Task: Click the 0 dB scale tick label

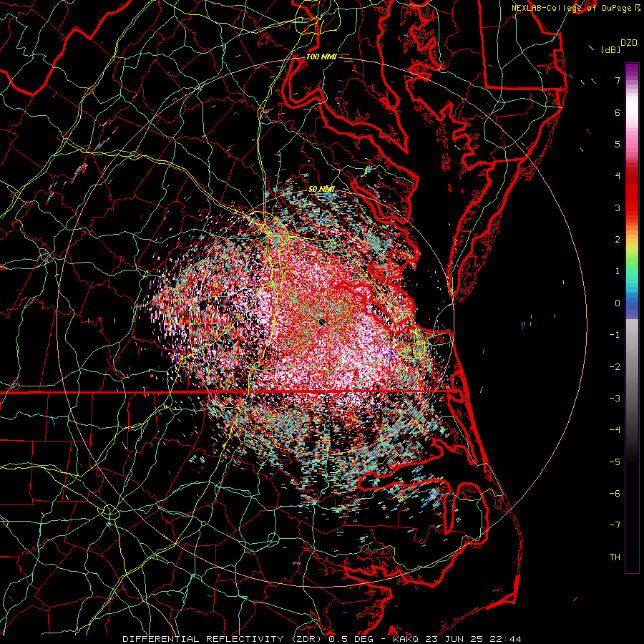Action: (x=618, y=303)
